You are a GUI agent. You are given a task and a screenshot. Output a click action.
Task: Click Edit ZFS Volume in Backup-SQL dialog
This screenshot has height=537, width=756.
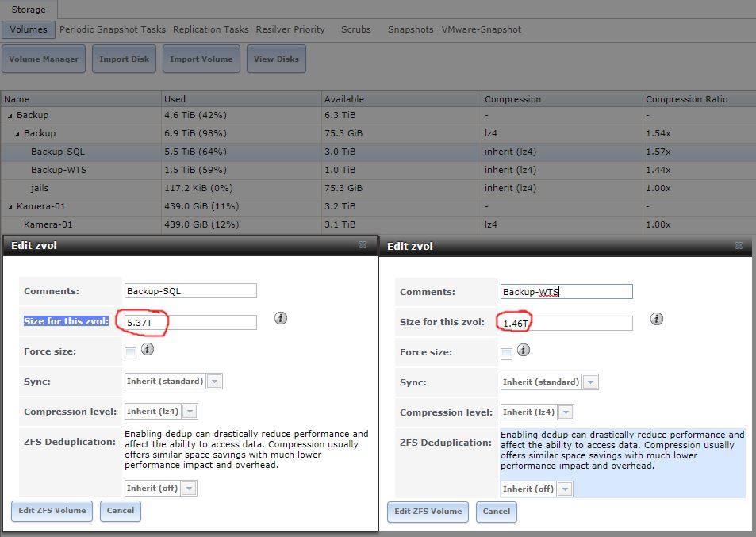pos(52,511)
